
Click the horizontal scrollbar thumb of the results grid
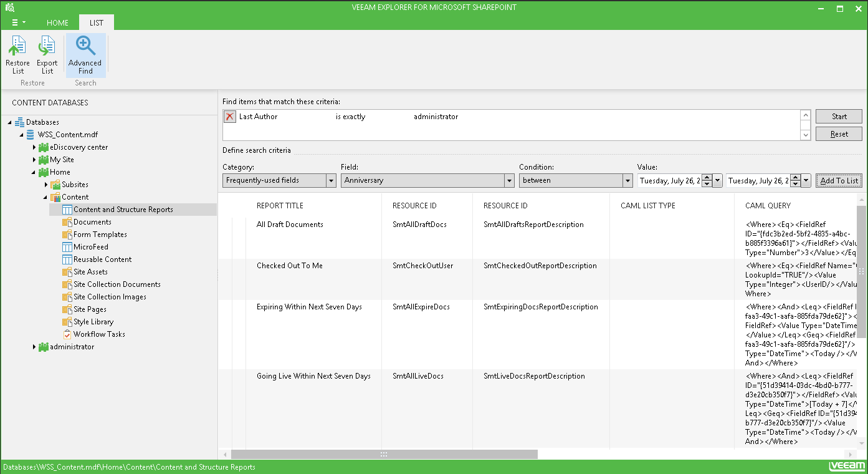[x=384, y=455]
